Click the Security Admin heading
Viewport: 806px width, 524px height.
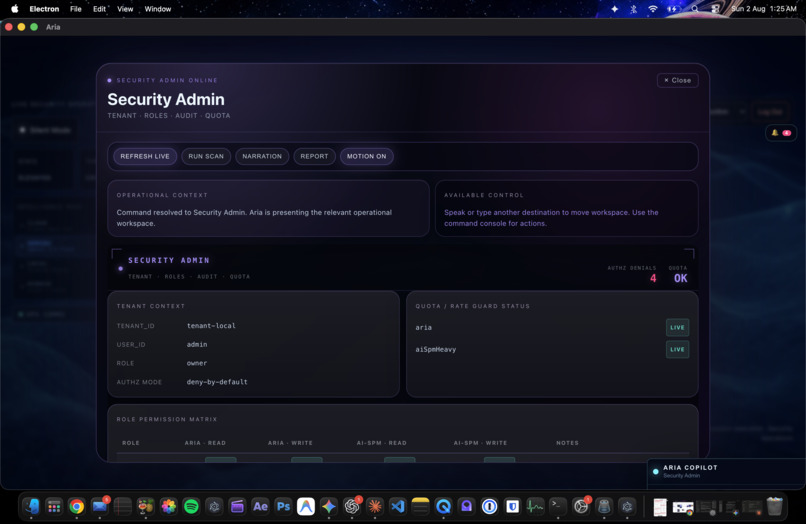[x=166, y=99]
